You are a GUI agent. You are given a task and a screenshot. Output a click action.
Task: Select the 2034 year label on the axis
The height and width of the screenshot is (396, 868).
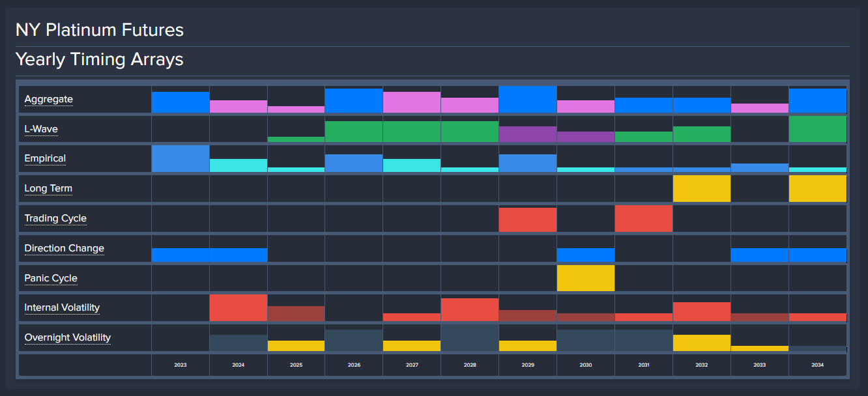click(x=817, y=365)
